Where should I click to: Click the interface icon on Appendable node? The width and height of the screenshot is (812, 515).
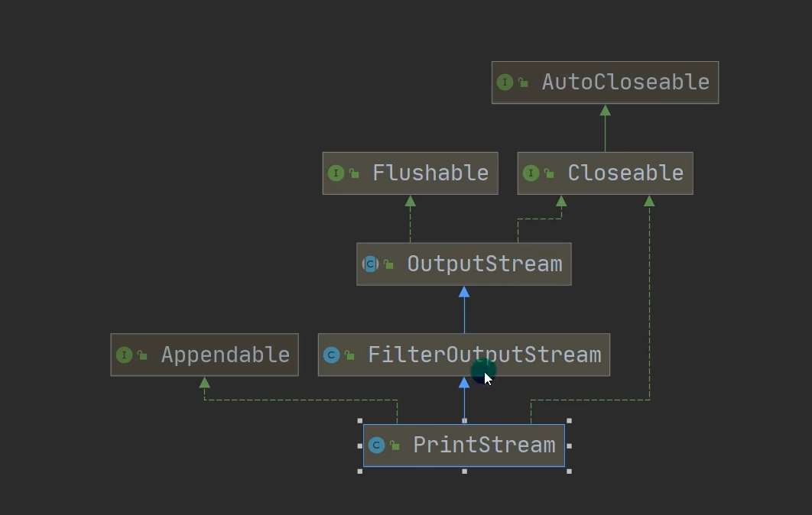(x=124, y=355)
